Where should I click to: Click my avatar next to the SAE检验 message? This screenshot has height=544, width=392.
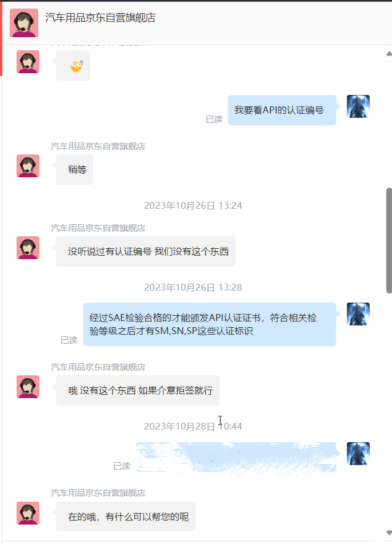358,314
